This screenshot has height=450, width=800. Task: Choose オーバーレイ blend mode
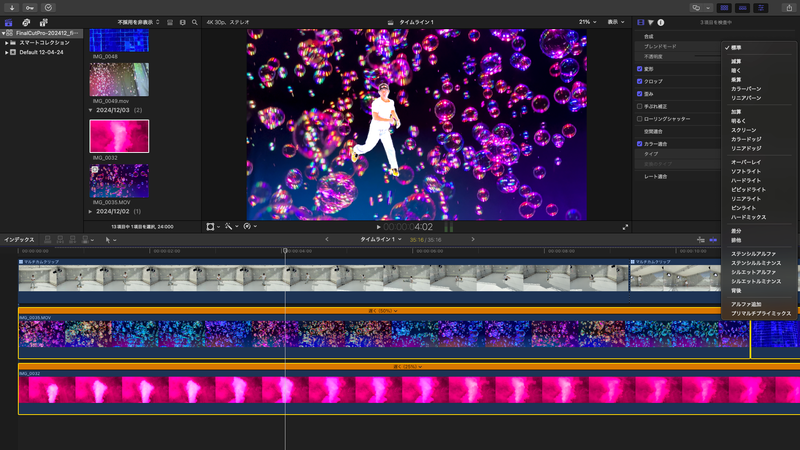(745, 162)
